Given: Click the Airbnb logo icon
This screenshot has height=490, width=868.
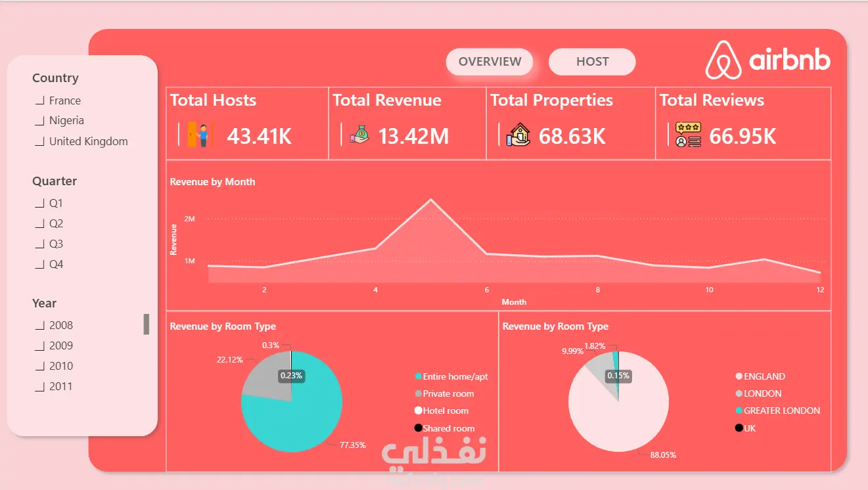Looking at the screenshot, I should coord(723,60).
